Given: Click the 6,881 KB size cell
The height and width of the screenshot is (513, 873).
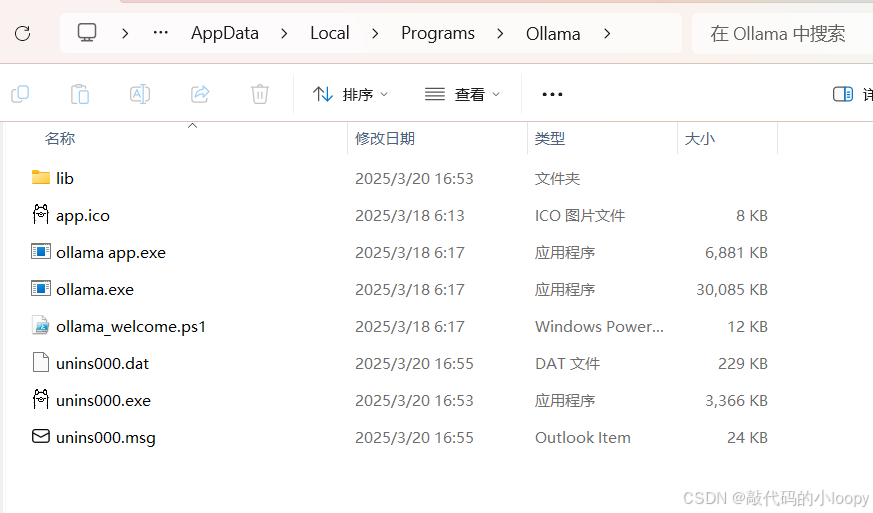Looking at the screenshot, I should (736, 253).
